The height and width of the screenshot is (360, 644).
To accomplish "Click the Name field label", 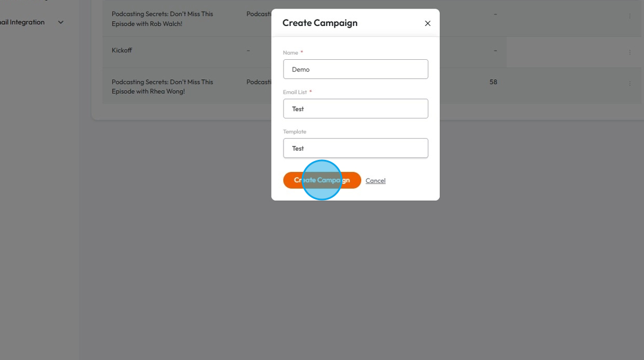I will click(x=290, y=53).
